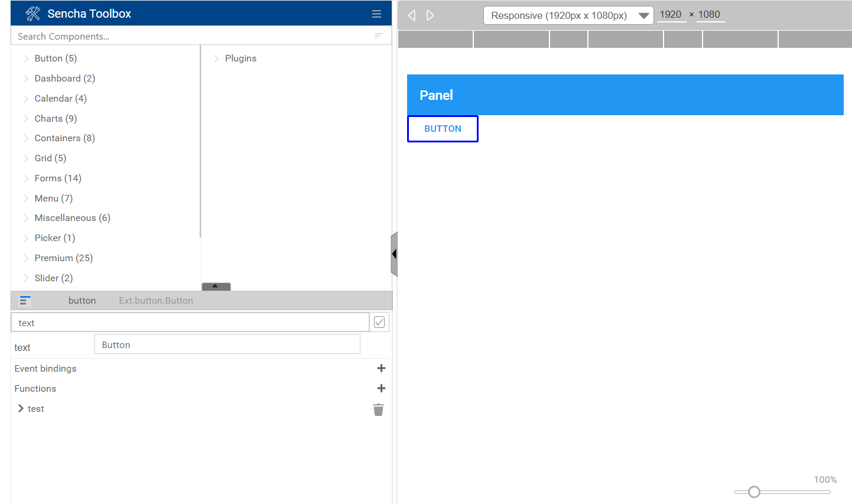The height and width of the screenshot is (504, 852).
Task: Toggle the checkbox next to the text filter
Action: pyautogui.click(x=379, y=321)
